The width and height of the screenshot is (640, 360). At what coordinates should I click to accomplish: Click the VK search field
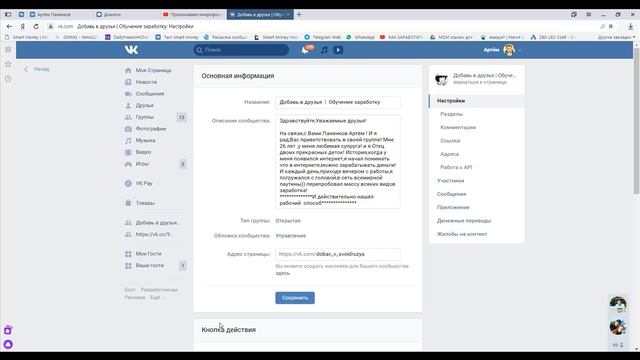(241, 50)
